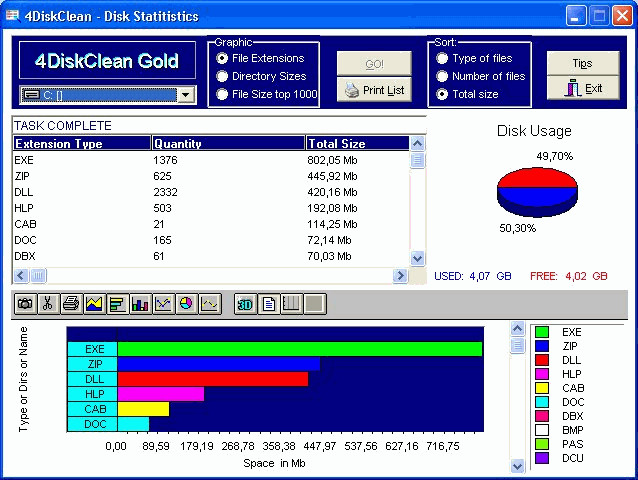The width and height of the screenshot is (638, 480).
Task: Click the document legend icon
Action: (x=268, y=304)
